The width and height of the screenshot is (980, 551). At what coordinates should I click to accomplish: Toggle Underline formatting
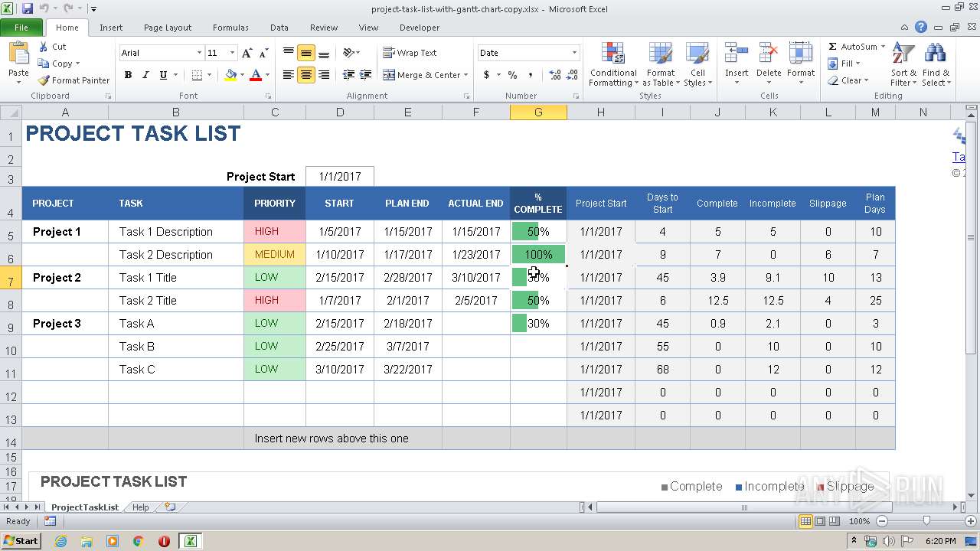tap(163, 75)
